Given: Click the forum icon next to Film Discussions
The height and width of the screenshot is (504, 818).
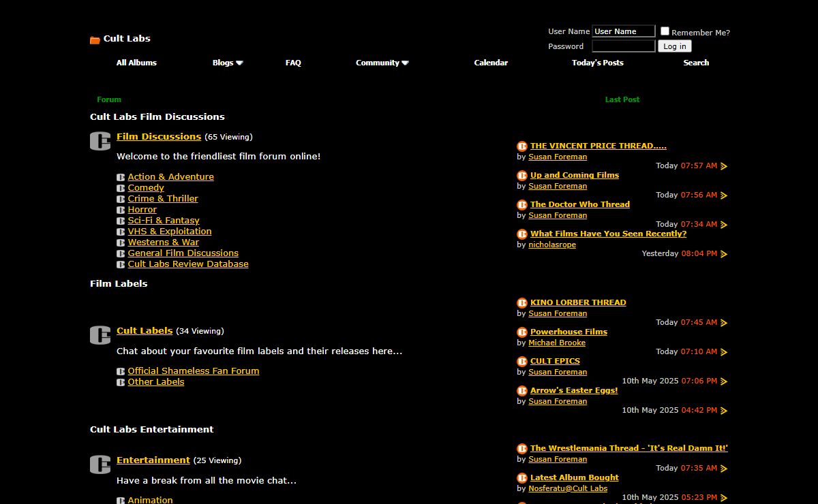Looking at the screenshot, I should pyautogui.click(x=100, y=141).
